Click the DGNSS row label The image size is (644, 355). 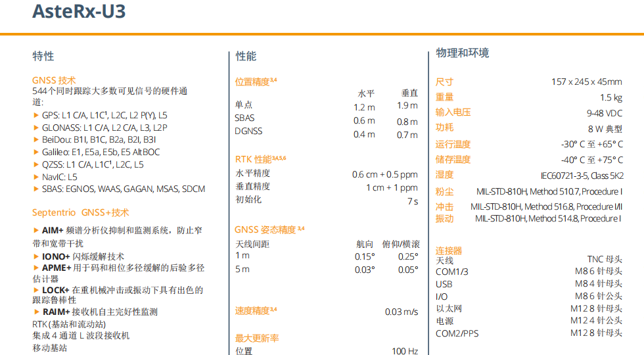248,131
